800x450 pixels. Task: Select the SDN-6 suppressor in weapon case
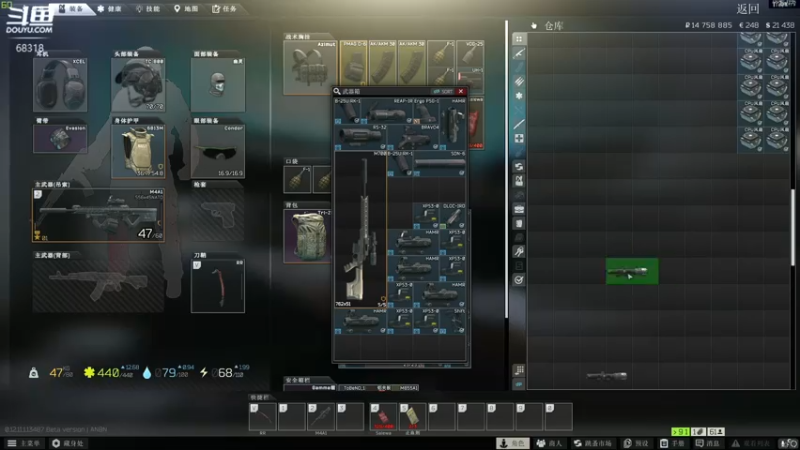click(x=439, y=163)
